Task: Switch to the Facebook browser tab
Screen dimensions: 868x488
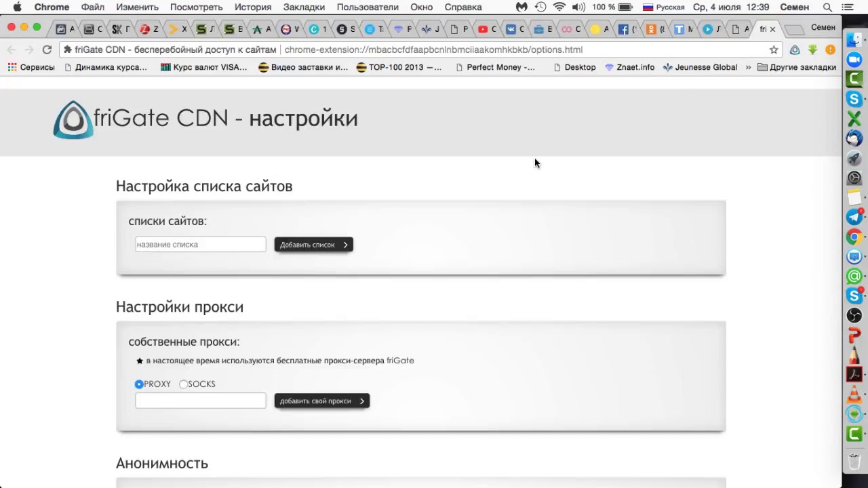Action: point(627,29)
